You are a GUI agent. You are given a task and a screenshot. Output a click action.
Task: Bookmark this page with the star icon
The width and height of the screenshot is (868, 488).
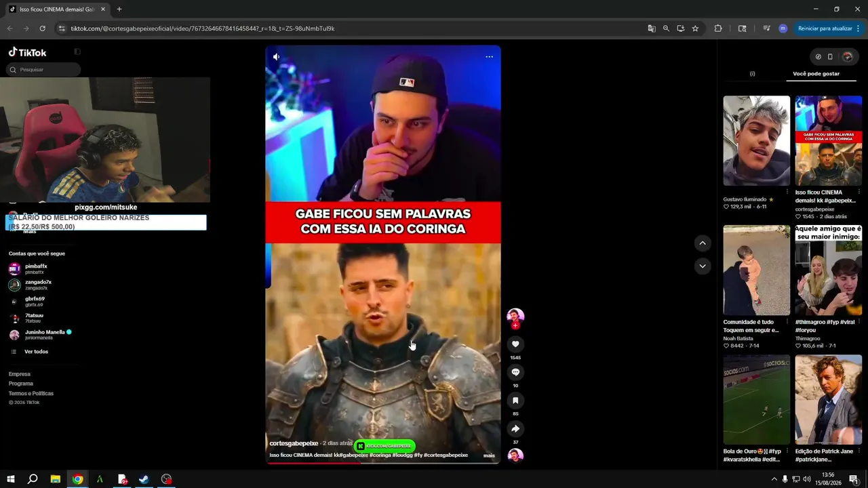click(695, 28)
